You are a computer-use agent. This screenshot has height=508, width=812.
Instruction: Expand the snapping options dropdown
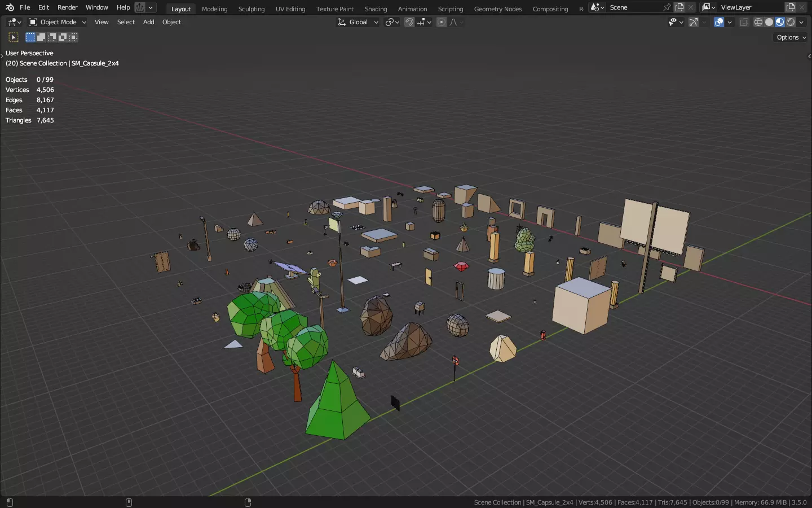coord(424,22)
